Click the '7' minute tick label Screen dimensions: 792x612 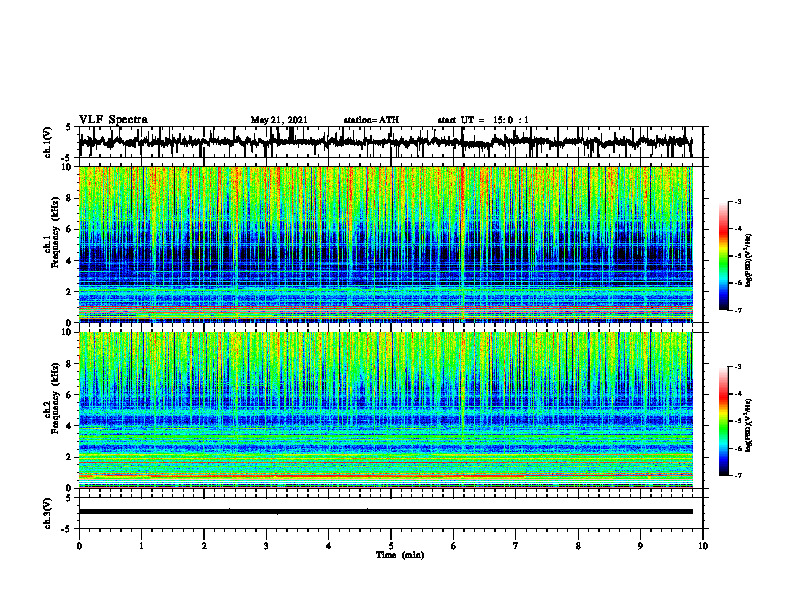(x=516, y=546)
